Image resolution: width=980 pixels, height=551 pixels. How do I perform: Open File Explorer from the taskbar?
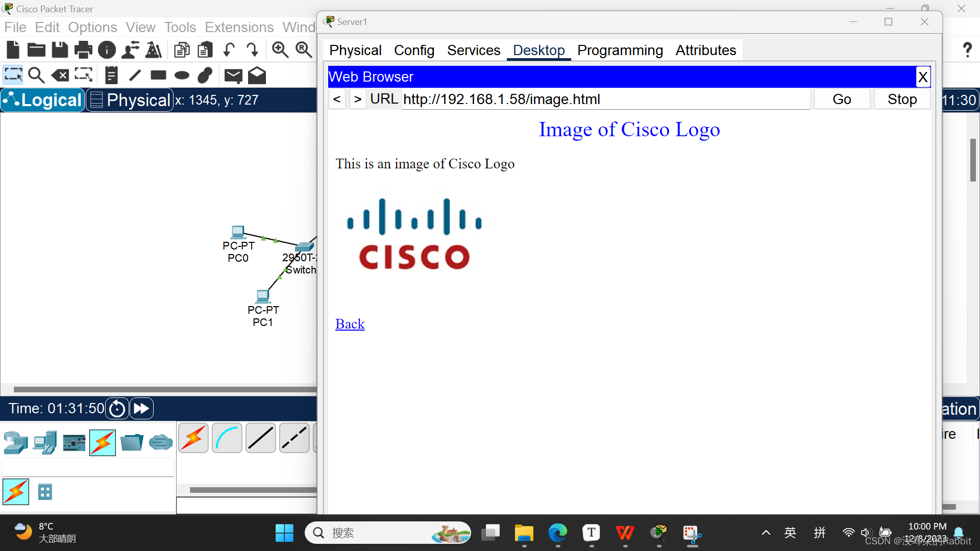click(x=524, y=533)
